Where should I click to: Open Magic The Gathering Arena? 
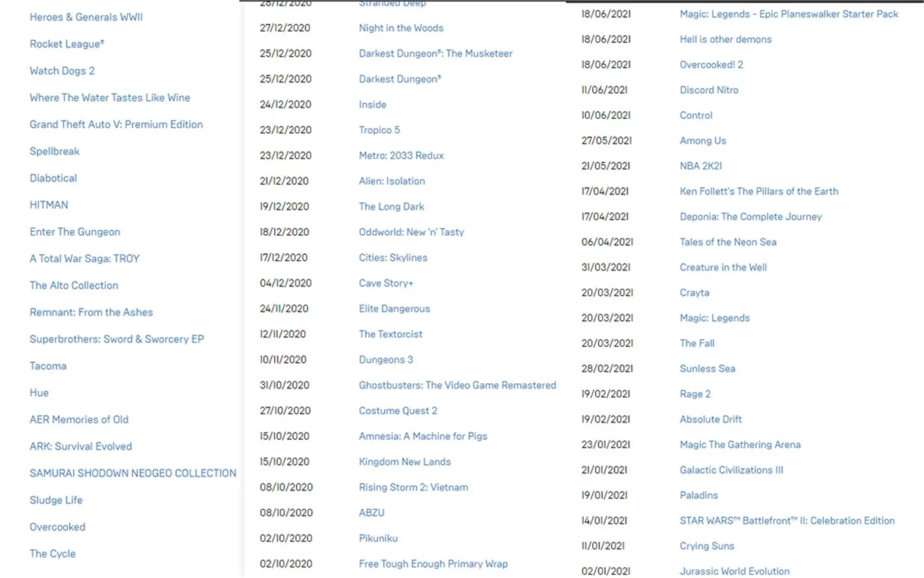coord(740,445)
